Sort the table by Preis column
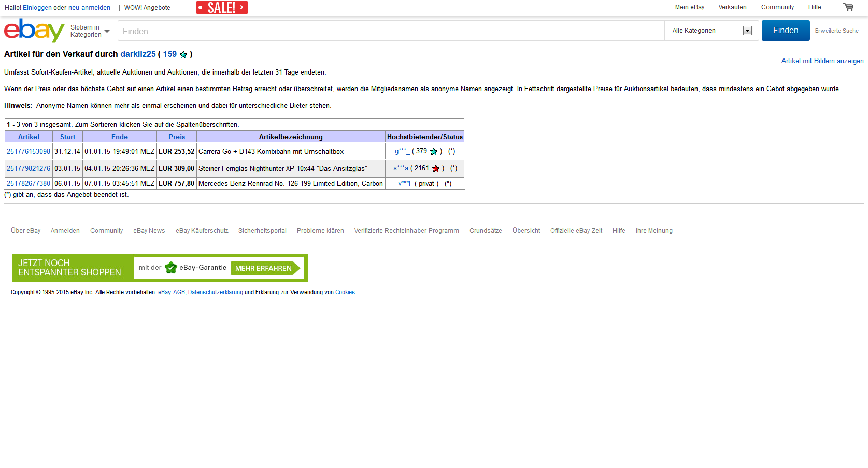Viewport: 868px width, 468px height. 176,137
